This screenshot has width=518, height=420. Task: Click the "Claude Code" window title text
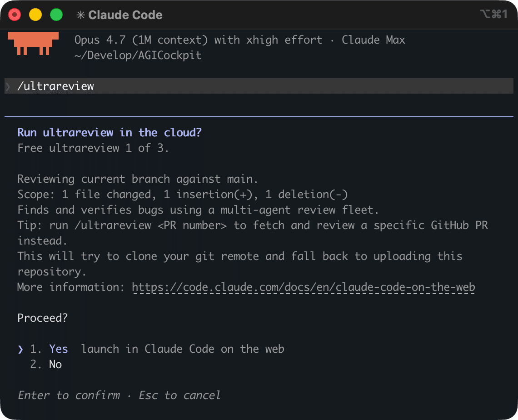click(x=125, y=15)
